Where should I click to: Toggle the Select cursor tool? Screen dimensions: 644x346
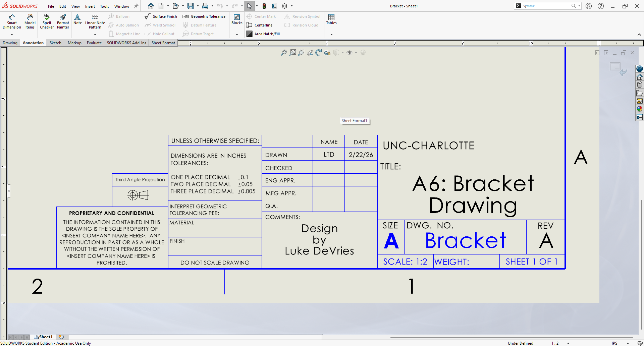click(x=249, y=6)
